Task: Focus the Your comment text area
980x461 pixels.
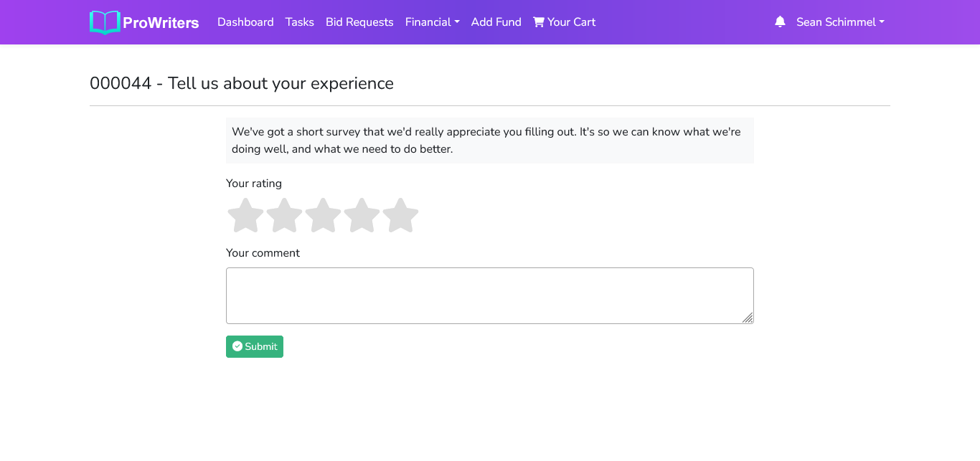Action: coord(489,295)
